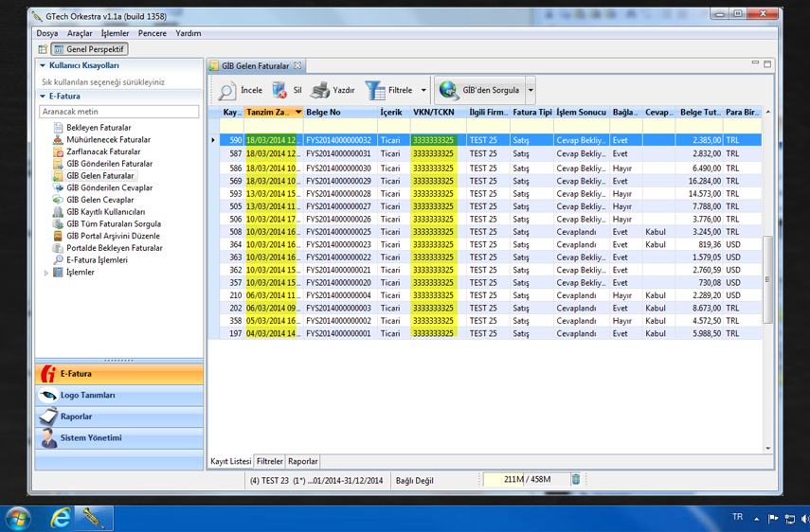
Task: Switch to the Filtreler bottom tab
Action: (270, 461)
